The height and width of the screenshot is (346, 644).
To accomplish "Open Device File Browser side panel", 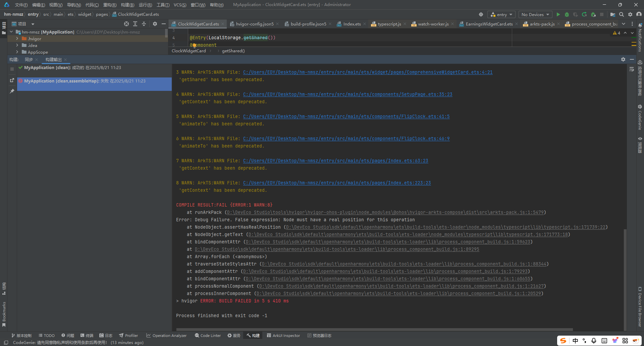I will [640, 306].
